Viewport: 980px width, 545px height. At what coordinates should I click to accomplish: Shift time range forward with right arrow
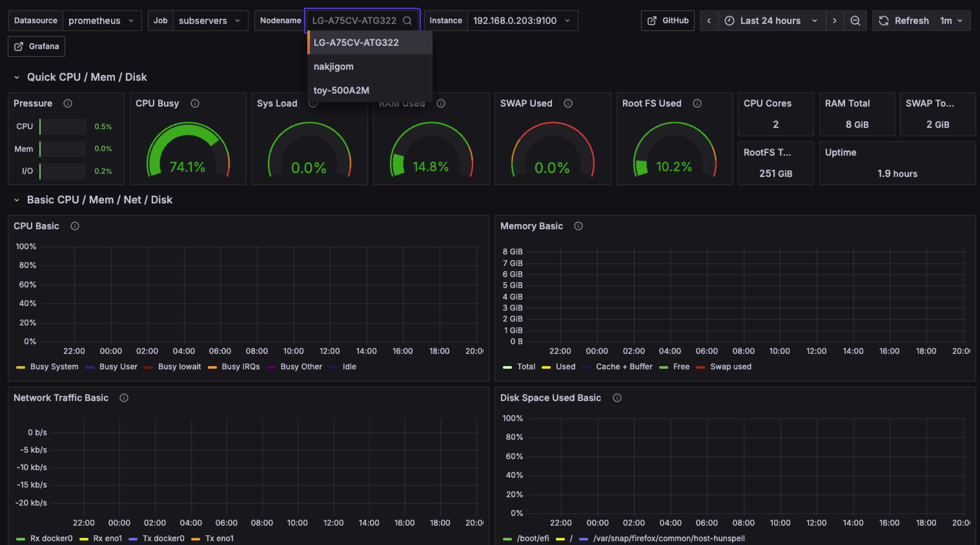pyautogui.click(x=834, y=21)
